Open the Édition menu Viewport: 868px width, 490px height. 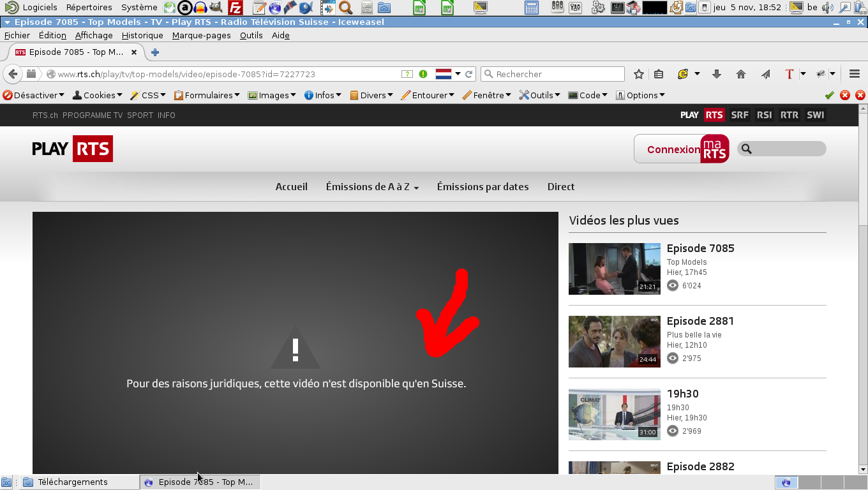[52, 36]
